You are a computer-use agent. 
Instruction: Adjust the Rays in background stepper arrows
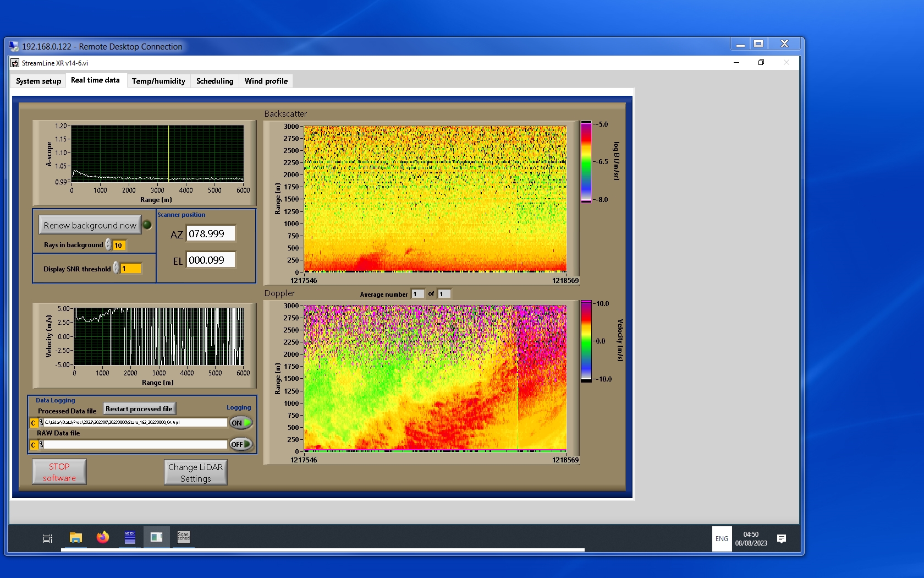(x=108, y=245)
